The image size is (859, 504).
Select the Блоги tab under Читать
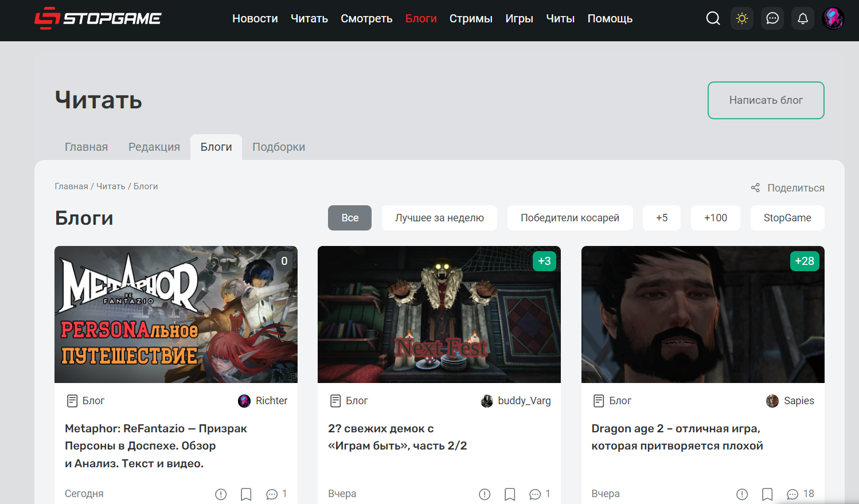pos(216,147)
